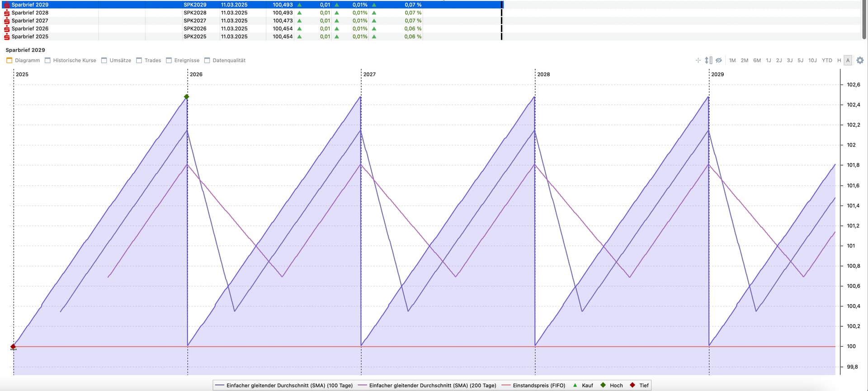Click the Sparkasse logo beside Sparbrief 2027
The image size is (868, 391).
[7, 21]
